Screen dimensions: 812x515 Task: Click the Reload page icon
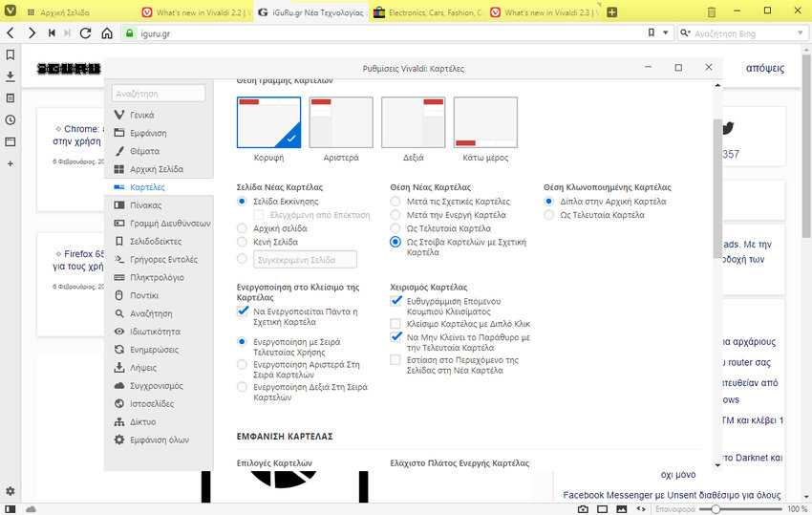[x=85, y=33]
